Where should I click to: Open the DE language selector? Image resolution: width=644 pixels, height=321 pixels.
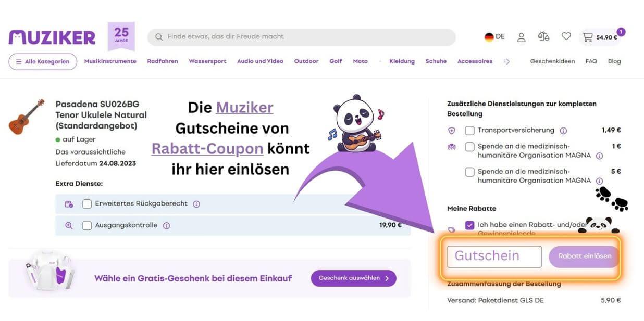[x=494, y=37]
